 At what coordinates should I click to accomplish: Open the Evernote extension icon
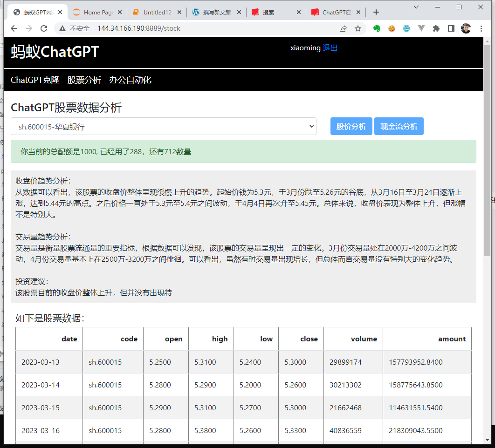click(376, 28)
